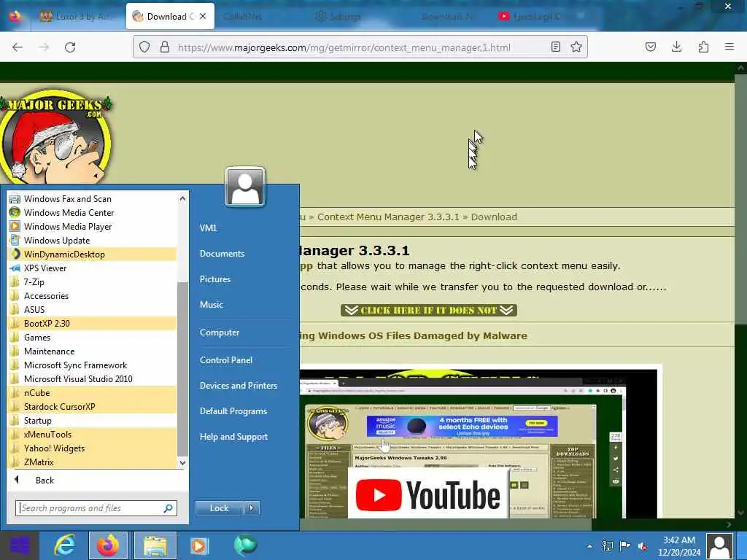Show hidden tray icons arrow
Screen dimensions: 747x560
589,546
